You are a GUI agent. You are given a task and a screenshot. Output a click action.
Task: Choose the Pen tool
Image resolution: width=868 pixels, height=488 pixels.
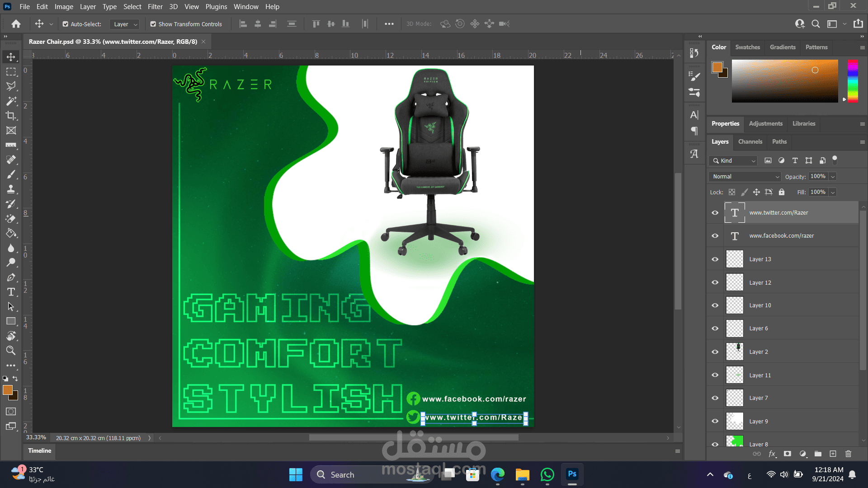point(11,277)
